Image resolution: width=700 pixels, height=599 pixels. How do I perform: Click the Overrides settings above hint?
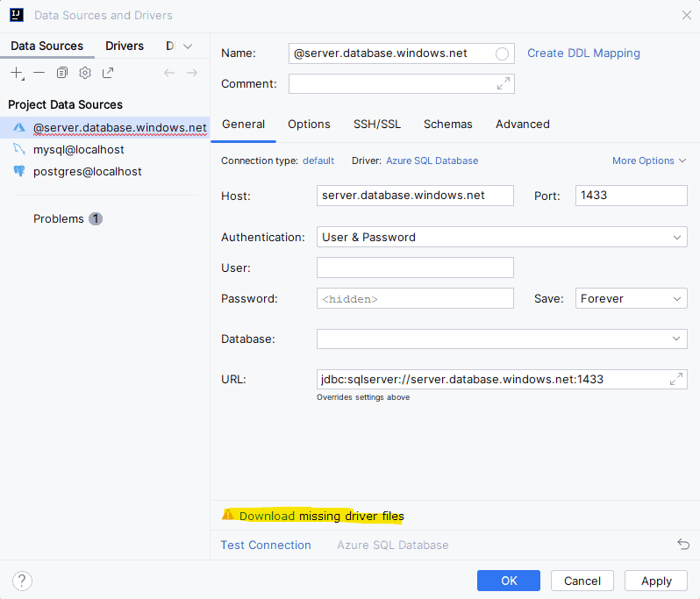363,397
